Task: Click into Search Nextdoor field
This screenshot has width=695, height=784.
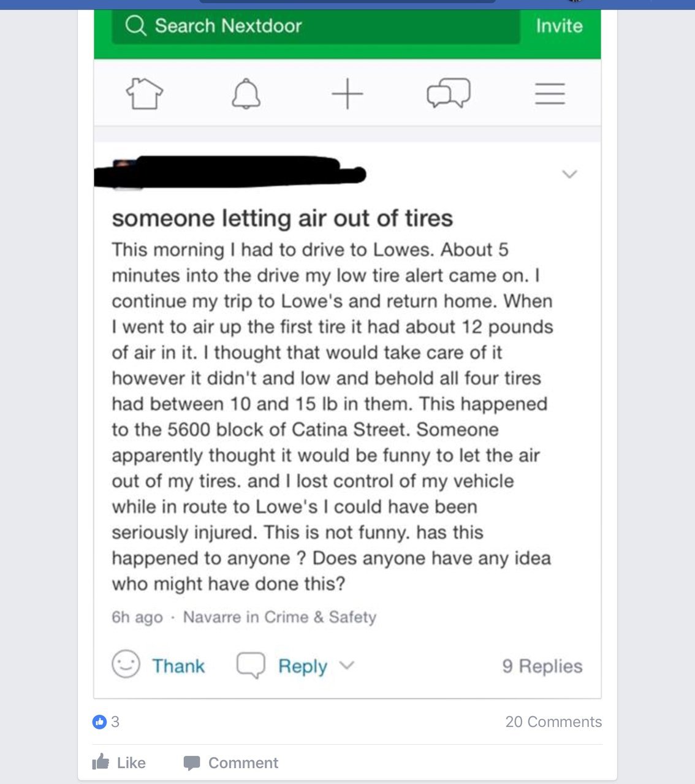Action: [316, 26]
